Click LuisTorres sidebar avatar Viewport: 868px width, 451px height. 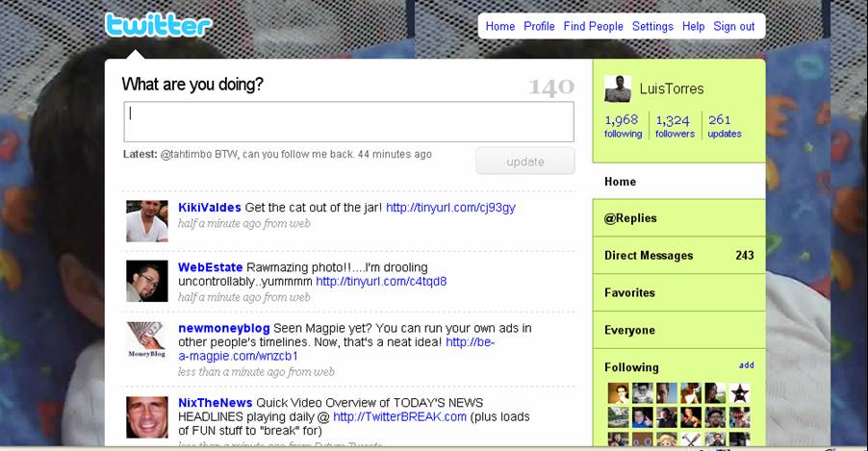coord(618,88)
